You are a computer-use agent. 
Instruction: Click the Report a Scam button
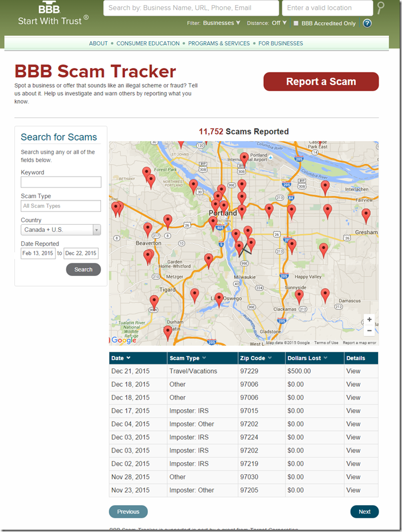(321, 81)
